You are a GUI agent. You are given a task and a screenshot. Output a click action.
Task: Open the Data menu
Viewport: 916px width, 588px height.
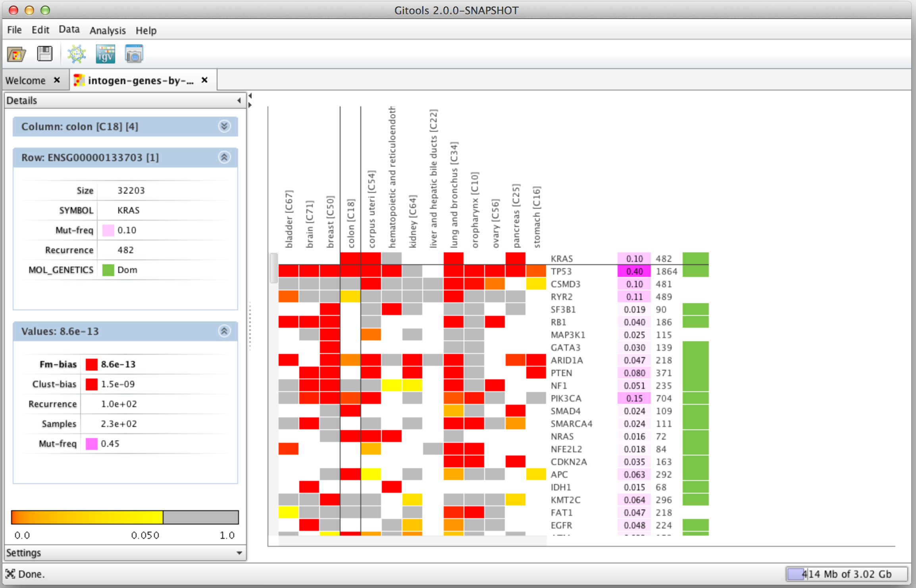tap(69, 30)
